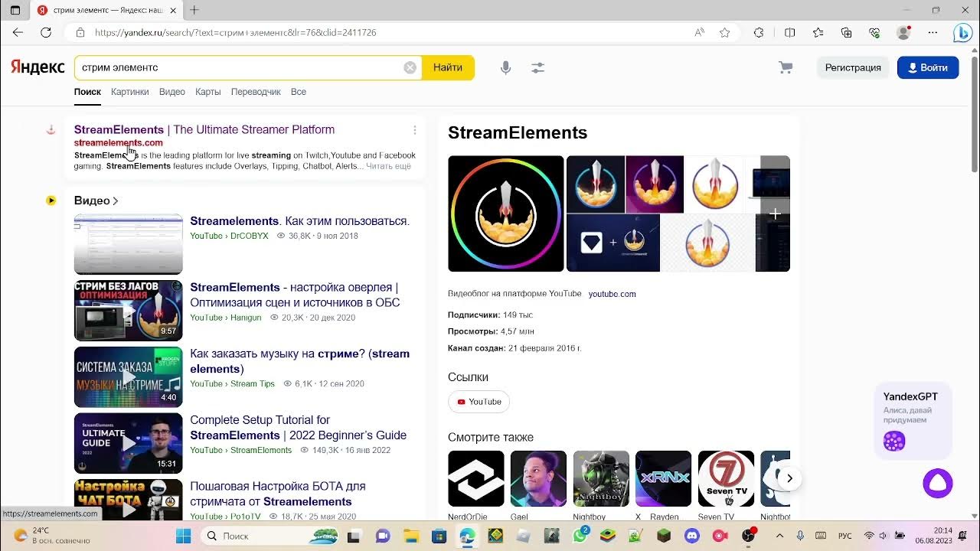Open the tab actions menu icon

[x=15, y=10]
